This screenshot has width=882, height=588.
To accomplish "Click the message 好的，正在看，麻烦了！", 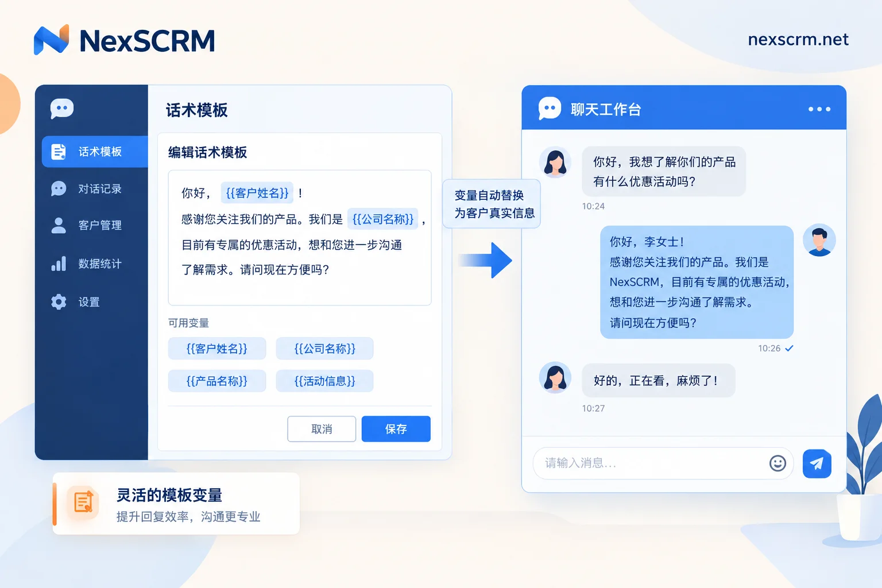I will click(x=659, y=380).
